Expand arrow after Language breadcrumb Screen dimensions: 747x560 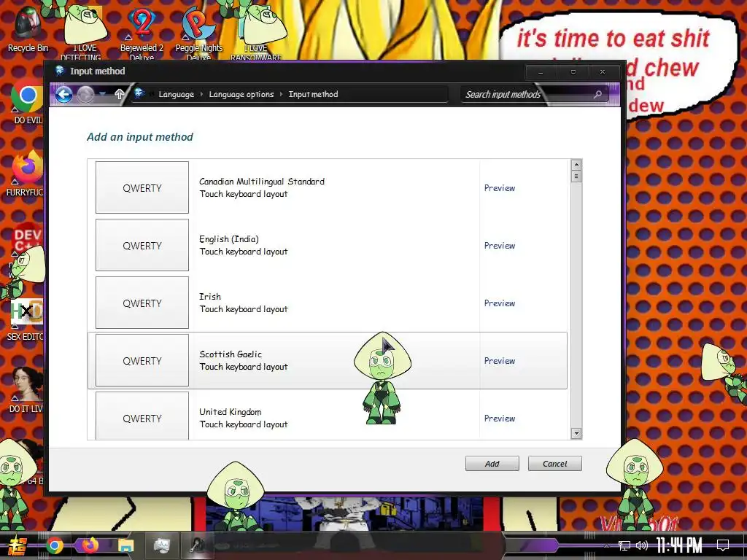(x=202, y=94)
